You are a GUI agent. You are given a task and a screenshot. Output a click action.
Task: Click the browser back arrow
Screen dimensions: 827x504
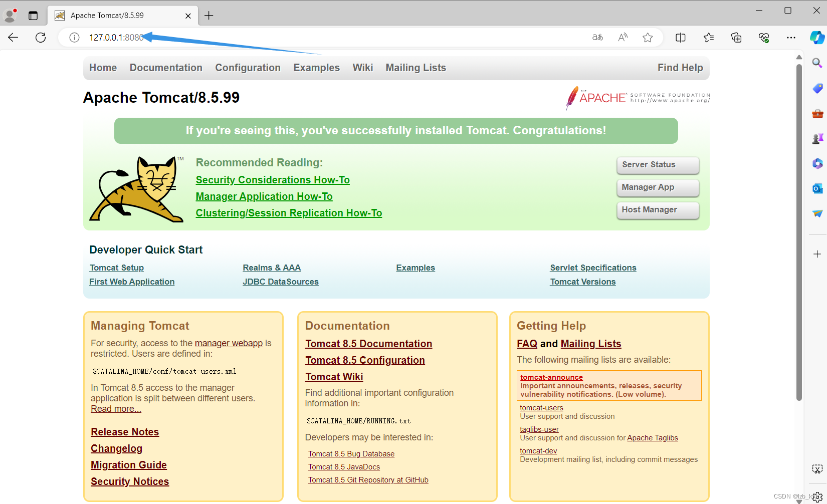click(x=13, y=37)
